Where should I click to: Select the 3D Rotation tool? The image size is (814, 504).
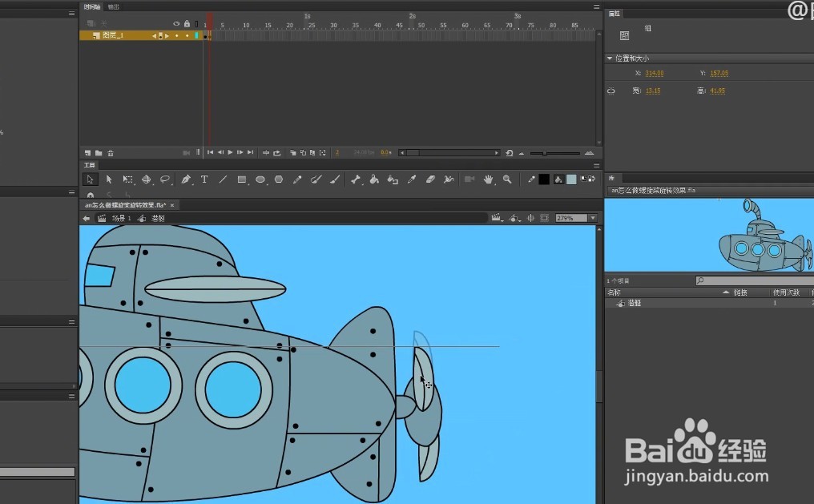click(x=147, y=179)
